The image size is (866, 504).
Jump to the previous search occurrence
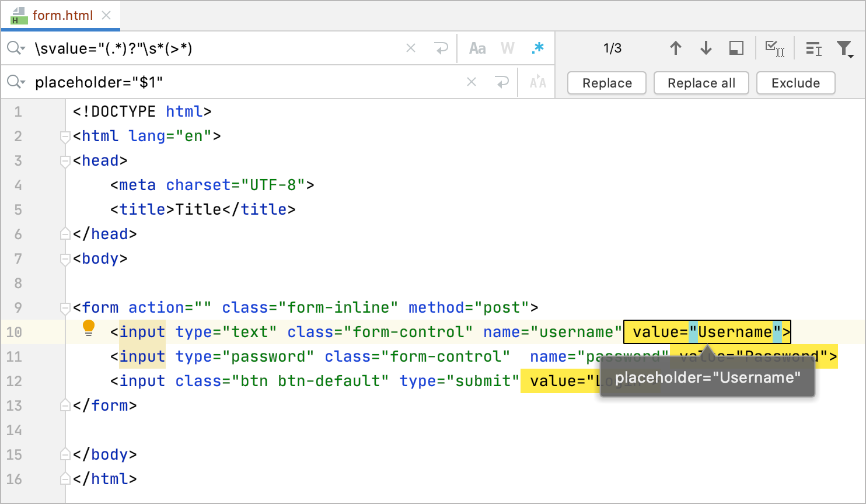[x=675, y=48]
